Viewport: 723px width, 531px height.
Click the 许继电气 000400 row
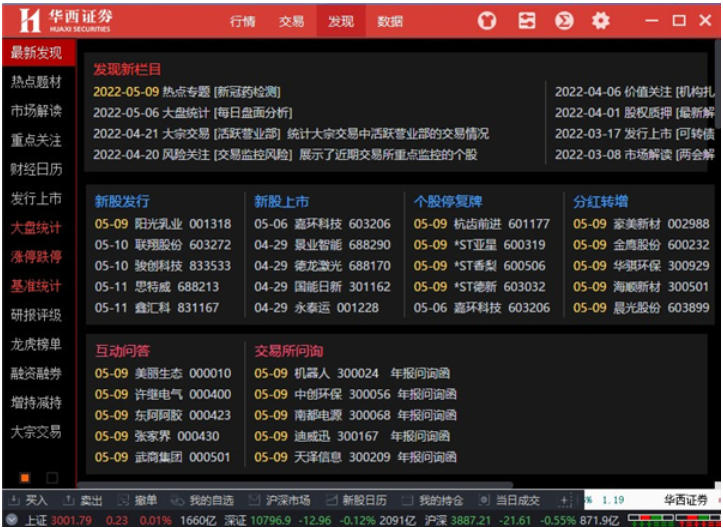pyautogui.click(x=163, y=394)
